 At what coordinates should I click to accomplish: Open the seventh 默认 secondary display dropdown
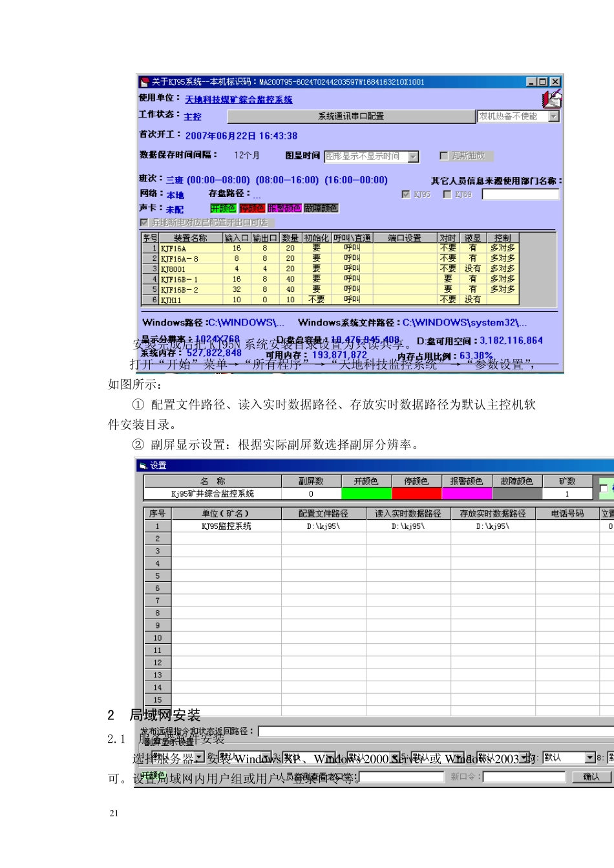pyautogui.click(x=590, y=757)
